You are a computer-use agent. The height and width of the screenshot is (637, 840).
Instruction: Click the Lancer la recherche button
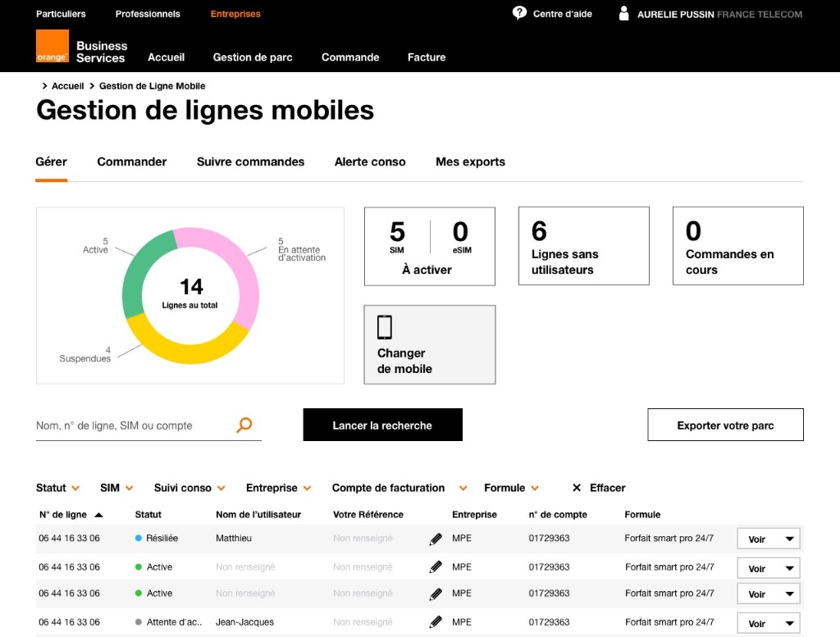(382, 424)
